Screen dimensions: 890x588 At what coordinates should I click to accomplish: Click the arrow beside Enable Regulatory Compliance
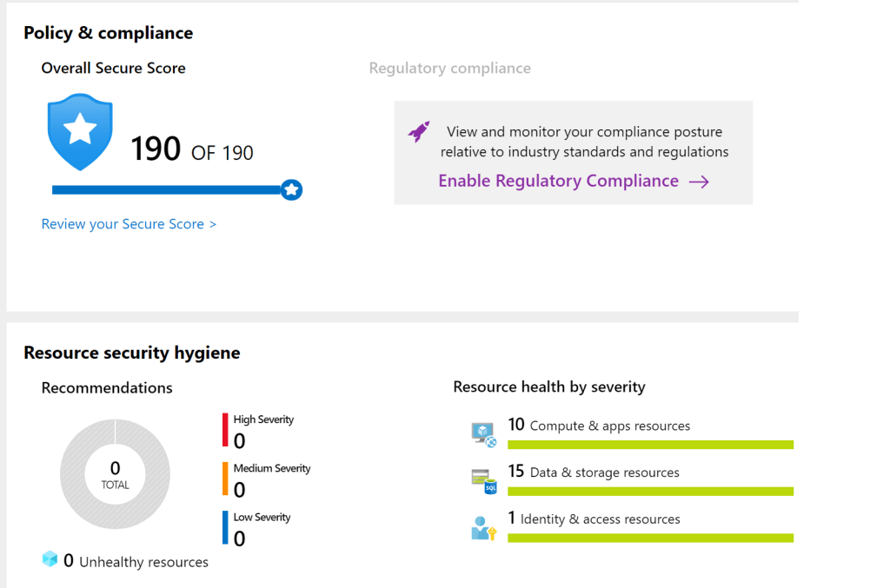pyautogui.click(x=699, y=182)
